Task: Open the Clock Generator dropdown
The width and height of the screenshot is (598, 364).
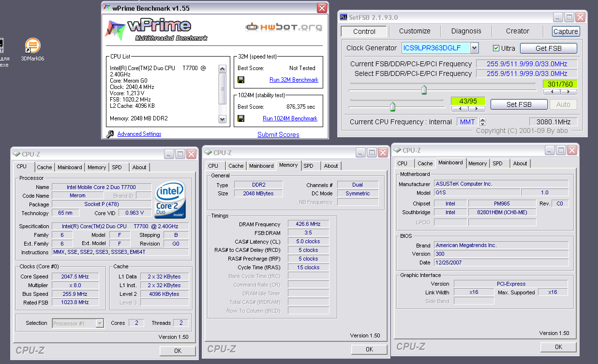Action: (x=474, y=48)
